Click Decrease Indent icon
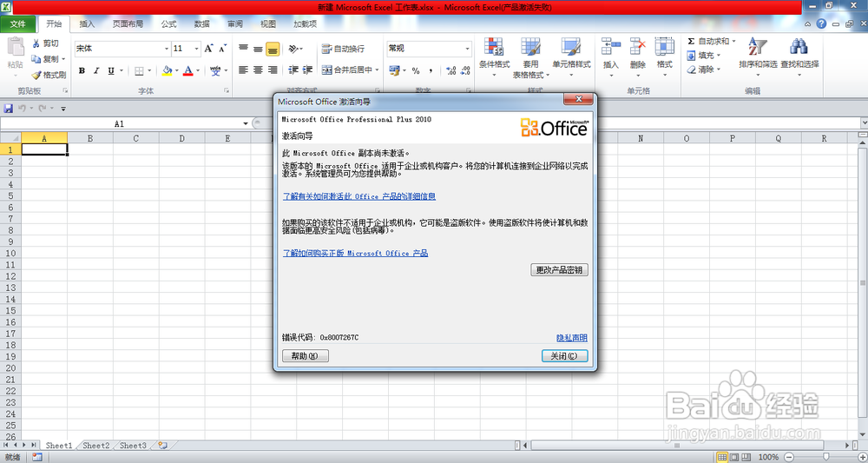This screenshot has width=868, height=463. (x=293, y=69)
